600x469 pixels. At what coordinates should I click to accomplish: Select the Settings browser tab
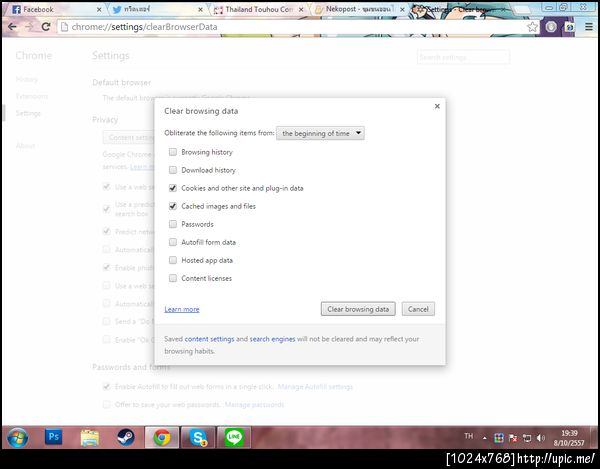pos(459,10)
